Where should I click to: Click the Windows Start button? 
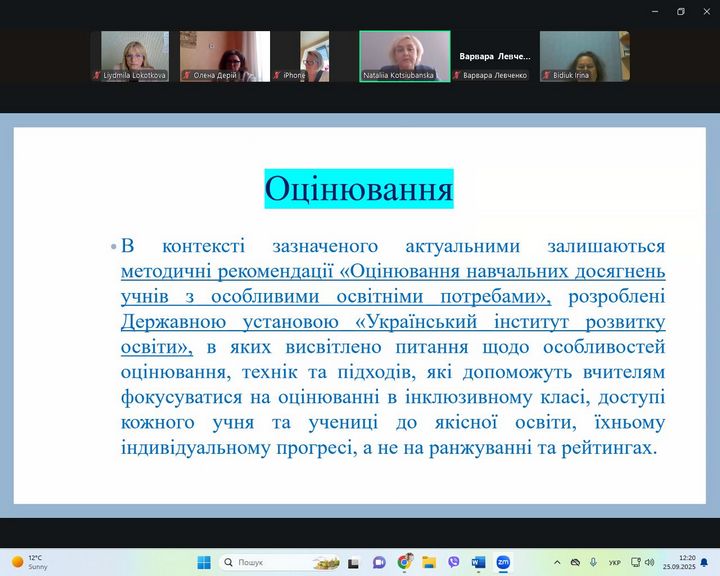204,562
